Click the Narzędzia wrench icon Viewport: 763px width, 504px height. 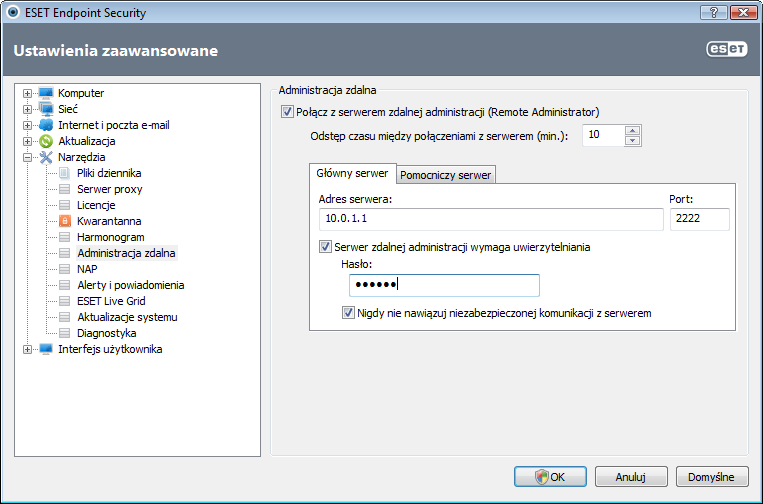pyautogui.click(x=46, y=157)
